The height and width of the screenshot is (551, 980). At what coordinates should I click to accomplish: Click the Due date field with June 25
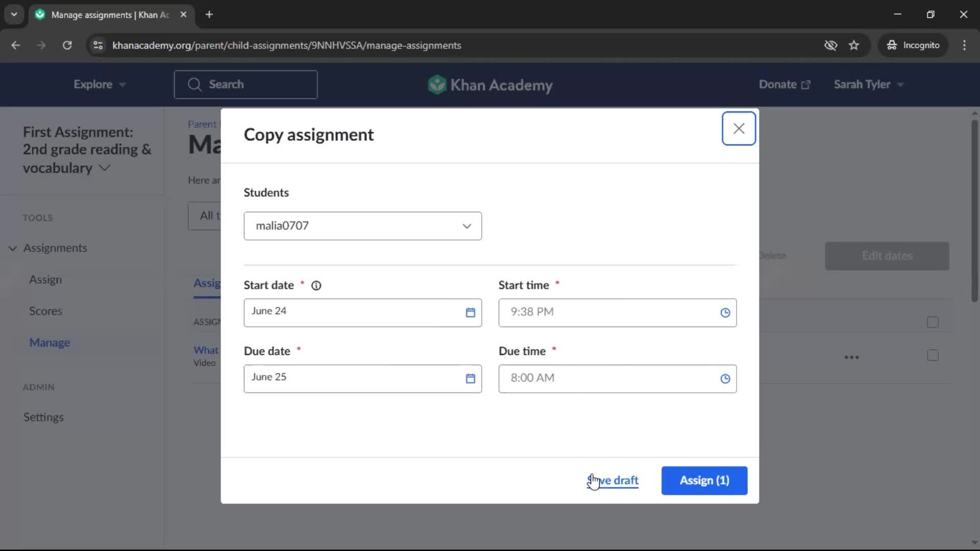click(x=362, y=379)
